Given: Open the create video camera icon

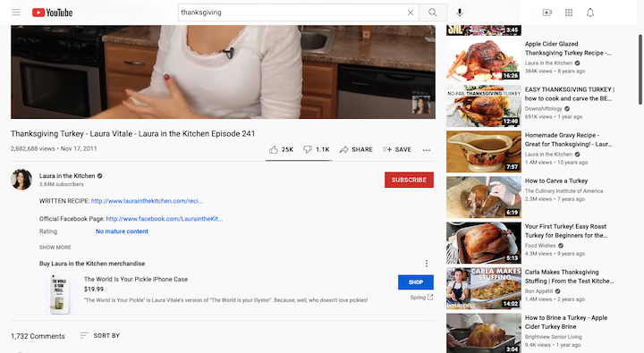Looking at the screenshot, I should [547, 13].
